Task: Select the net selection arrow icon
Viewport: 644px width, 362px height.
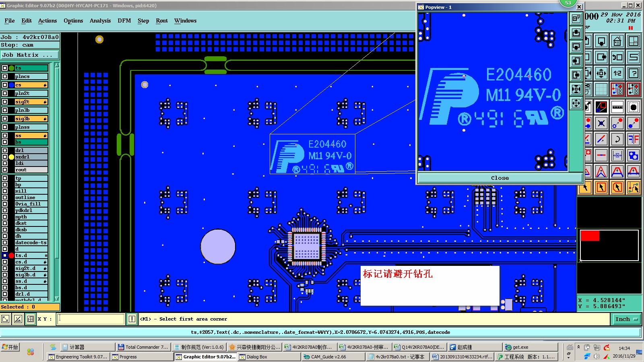Action: click(634, 187)
